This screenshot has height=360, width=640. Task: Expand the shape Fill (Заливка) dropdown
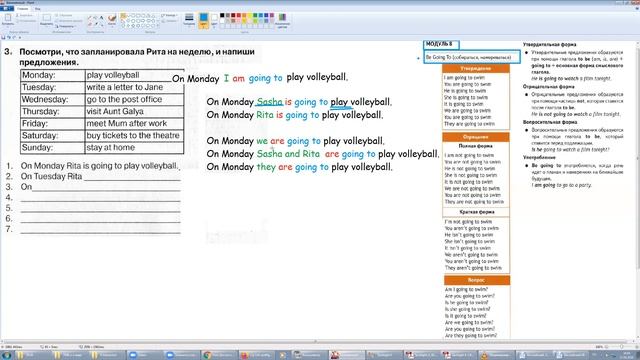tap(169, 21)
